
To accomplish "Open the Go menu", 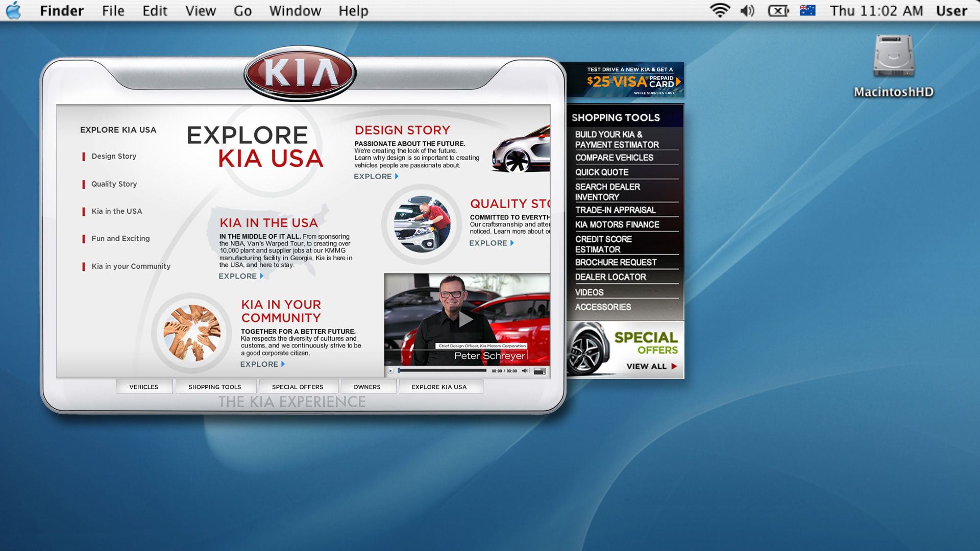I will pos(243,11).
